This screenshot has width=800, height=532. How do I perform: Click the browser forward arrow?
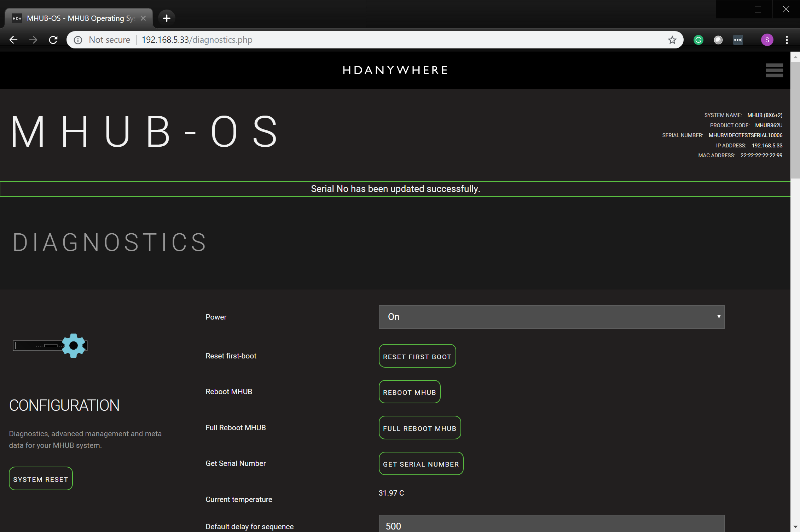[x=33, y=40]
